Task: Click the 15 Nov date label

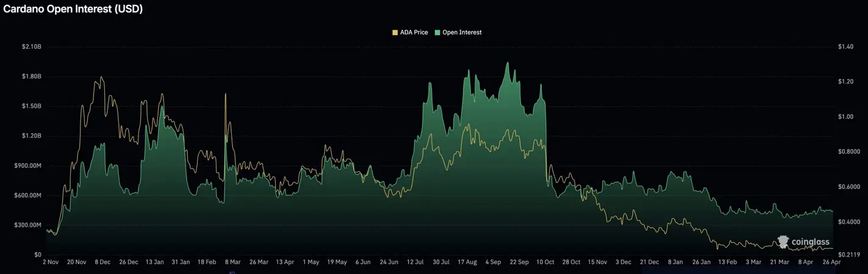Action: [x=597, y=262]
